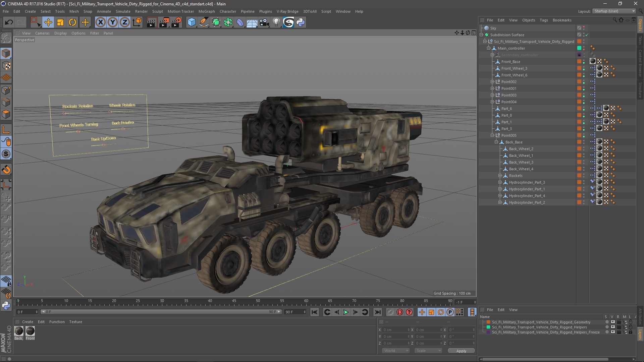The height and width of the screenshot is (362, 644).
Task: Toggle Y axis lock icon
Action: coord(112,22)
